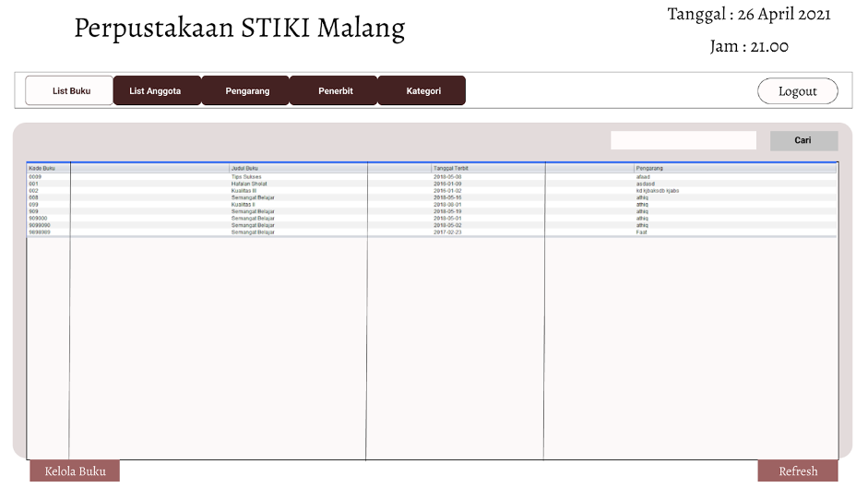Select book code 0009 row

tap(432, 177)
